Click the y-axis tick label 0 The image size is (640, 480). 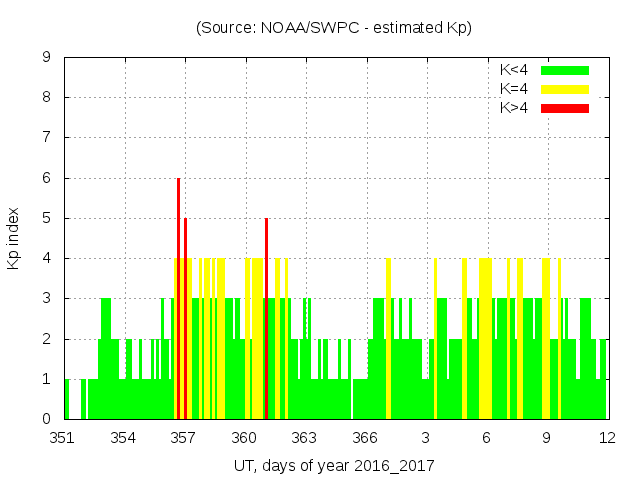click(46, 419)
